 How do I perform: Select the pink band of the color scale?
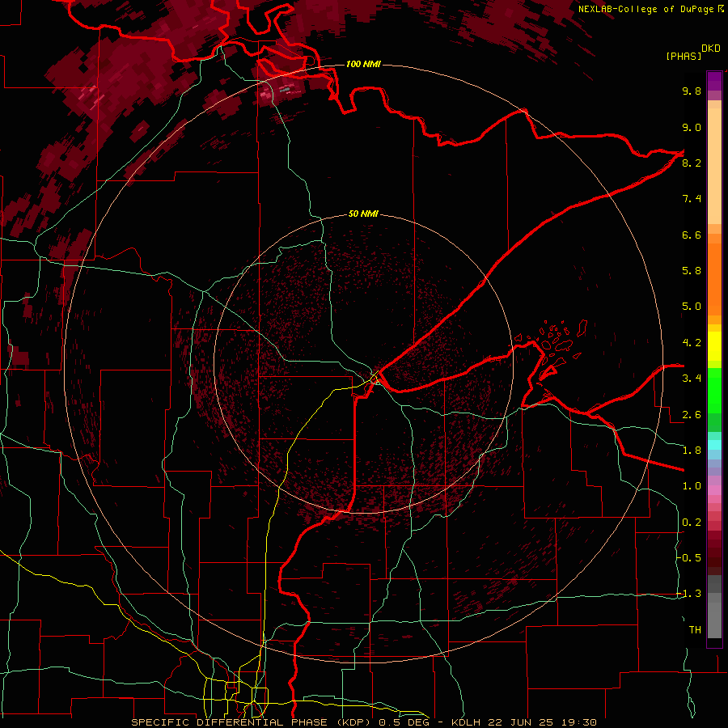(714, 490)
